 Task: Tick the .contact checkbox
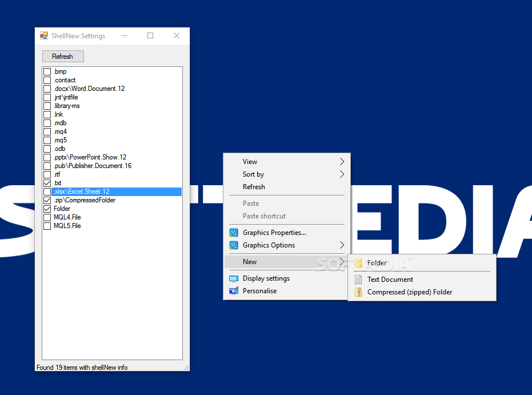click(47, 80)
